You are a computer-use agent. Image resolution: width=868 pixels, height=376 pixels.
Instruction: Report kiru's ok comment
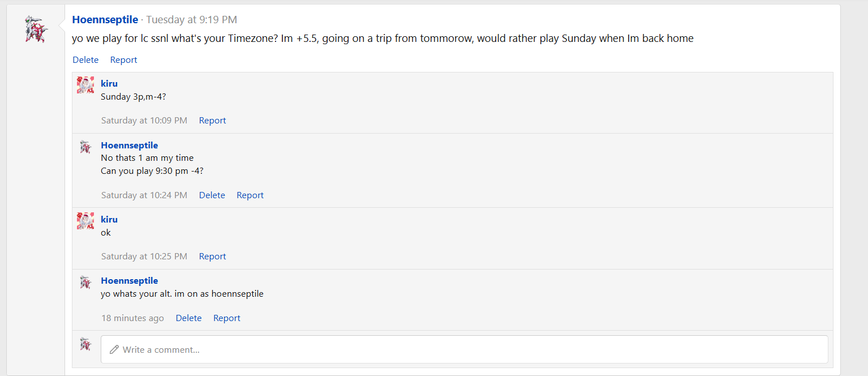click(212, 257)
